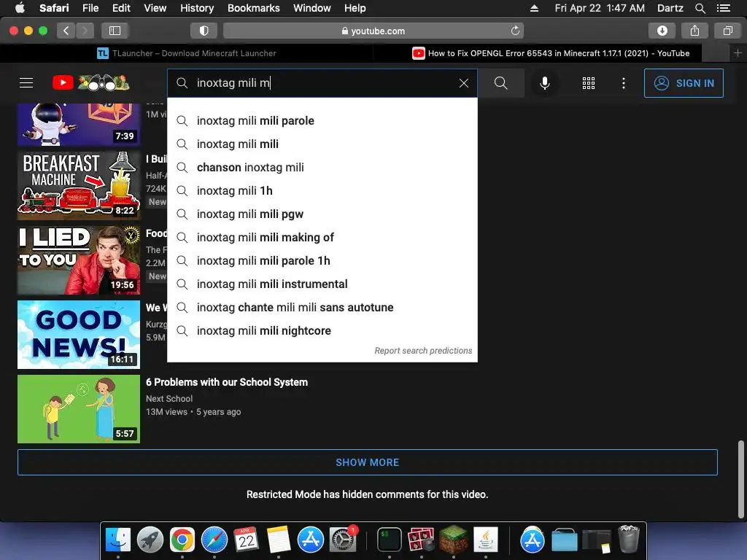
Task: Open the Notification Center list icon
Action: [723, 8]
